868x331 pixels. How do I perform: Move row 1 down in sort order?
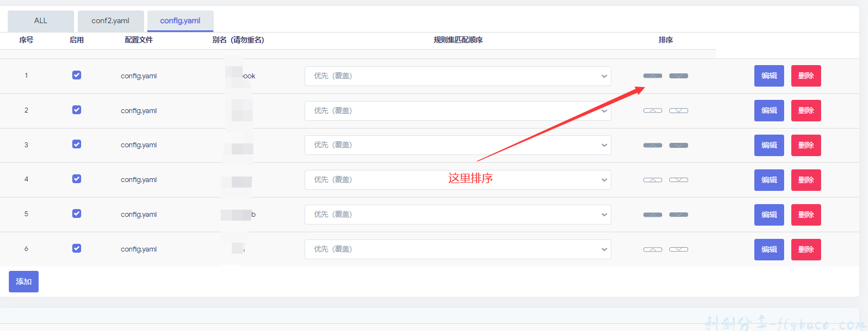[x=678, y=76]
